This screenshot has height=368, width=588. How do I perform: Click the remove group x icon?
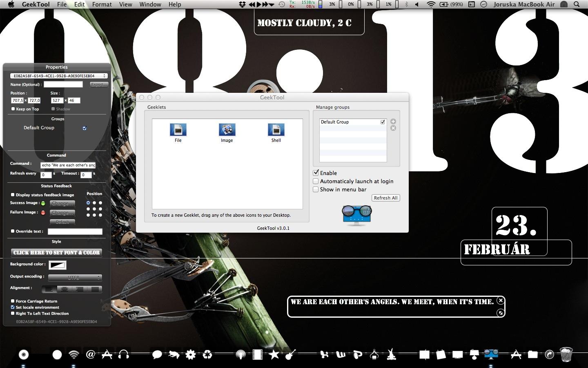[393, 128]
